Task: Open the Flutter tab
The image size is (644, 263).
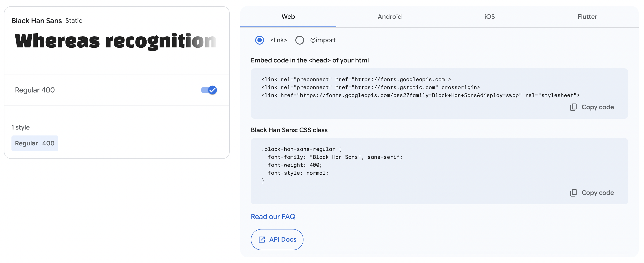Action: pyautogui.click(x=587, y=17)
